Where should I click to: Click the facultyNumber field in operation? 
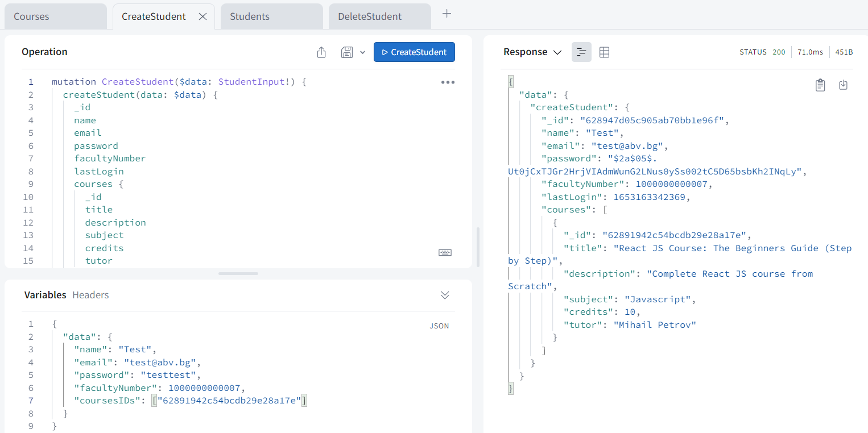click(110, 159)
